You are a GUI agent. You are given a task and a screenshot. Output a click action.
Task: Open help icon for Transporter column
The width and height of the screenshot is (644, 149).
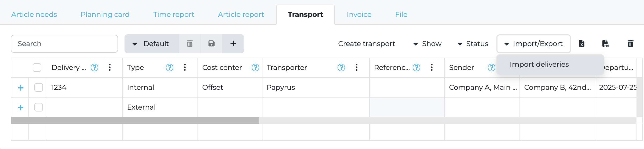click(x=341, y=68)
